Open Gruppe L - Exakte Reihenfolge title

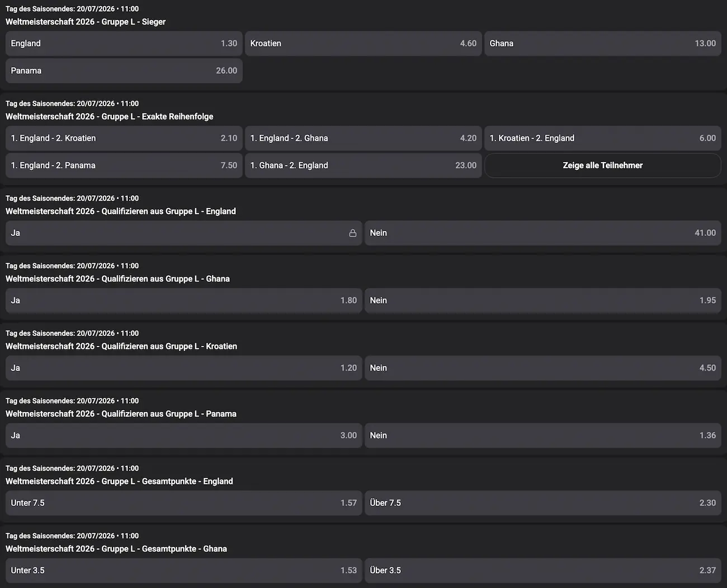click(110, 117)
